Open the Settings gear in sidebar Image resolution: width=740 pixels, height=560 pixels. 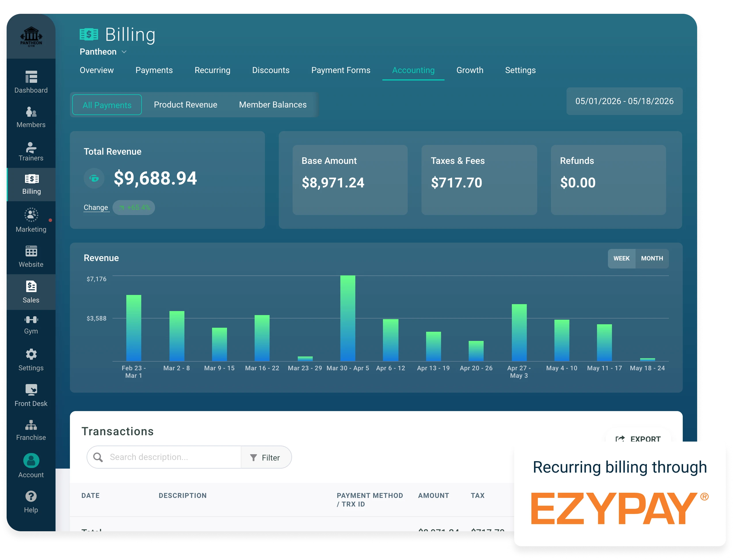tap(31, 355)
